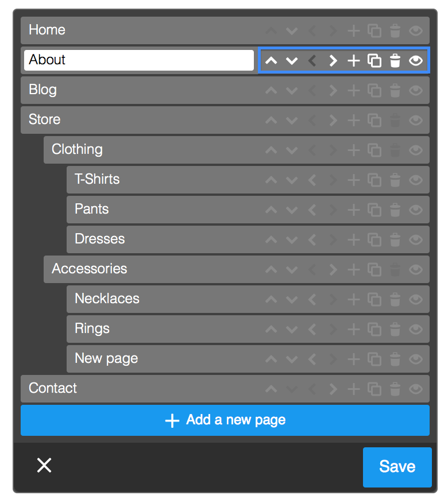Add a subpage under Store
Image resolution: width=448 pixels, height=503 pixels.
(x=354, y=121)
